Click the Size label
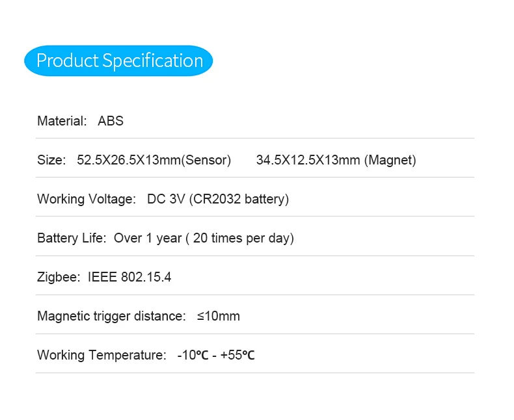Image resolution: width=514 pixels, height=420 pixels. point(51,160)
